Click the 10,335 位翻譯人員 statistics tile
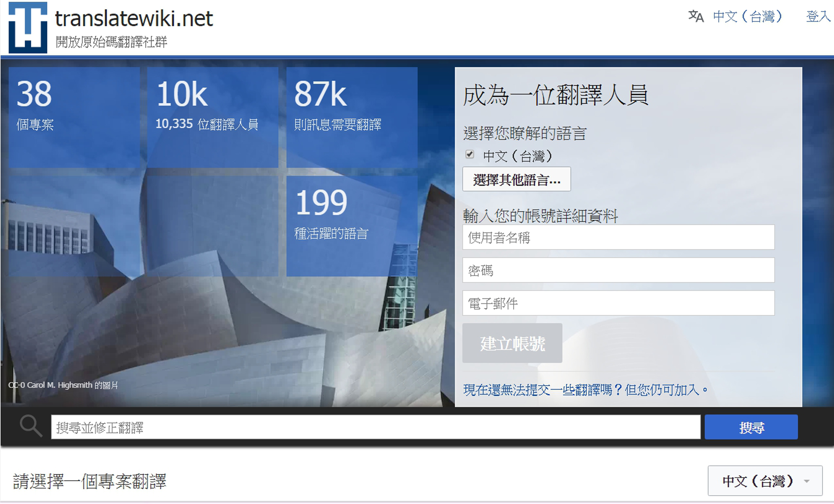 coord(212,117)
